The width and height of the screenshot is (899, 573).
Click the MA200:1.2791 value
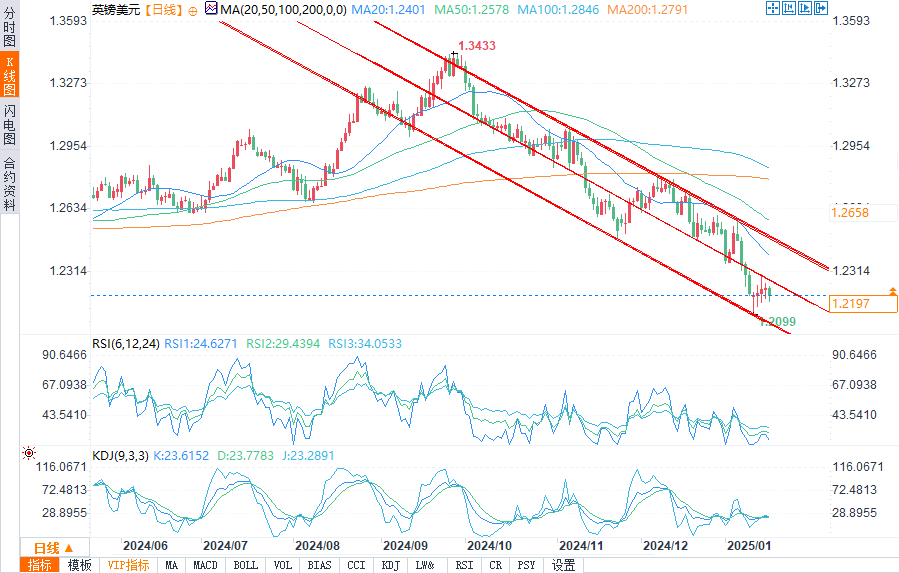point(647,10)
